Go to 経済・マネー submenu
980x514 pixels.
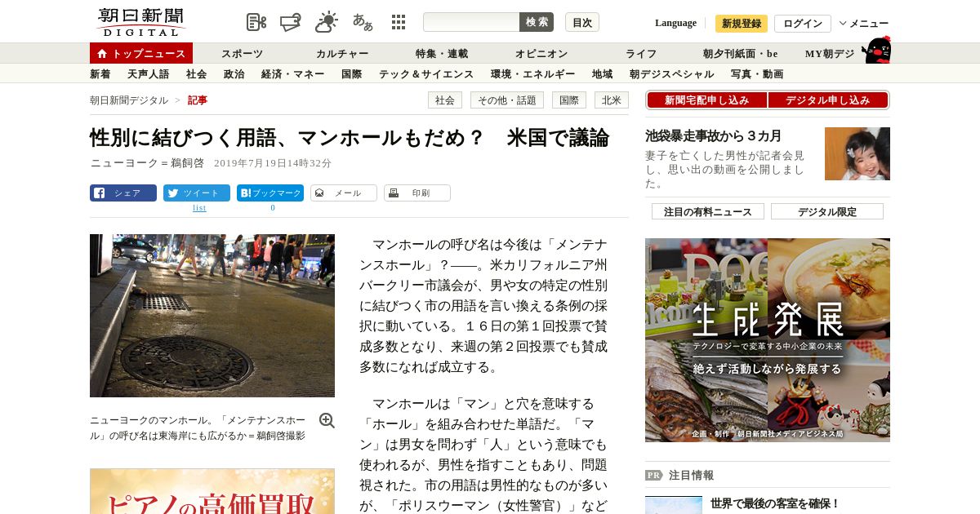[x=294, y=74]
